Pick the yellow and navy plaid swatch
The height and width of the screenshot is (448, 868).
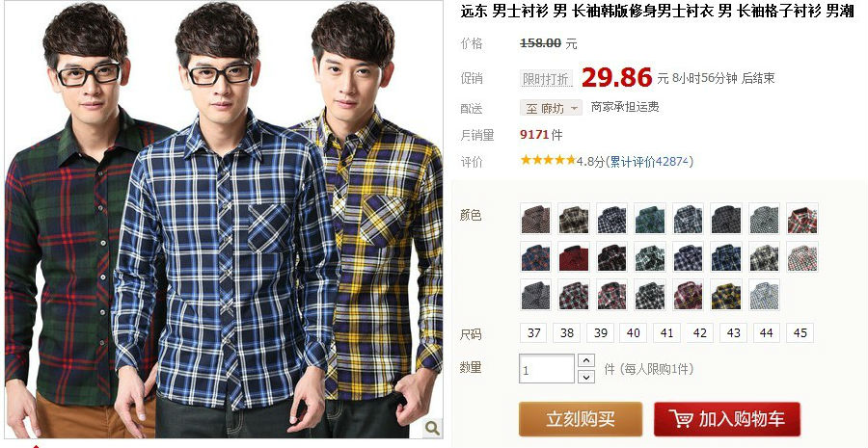725,295
